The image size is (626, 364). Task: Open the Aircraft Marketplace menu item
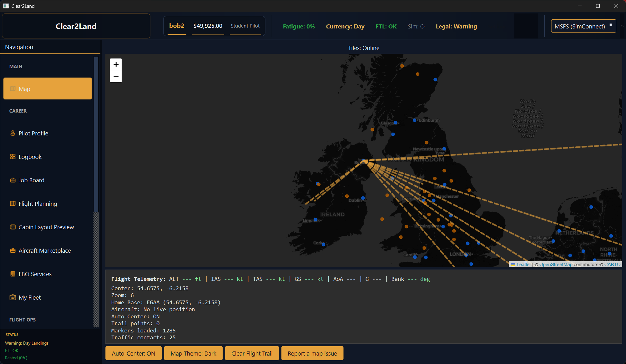45,250
